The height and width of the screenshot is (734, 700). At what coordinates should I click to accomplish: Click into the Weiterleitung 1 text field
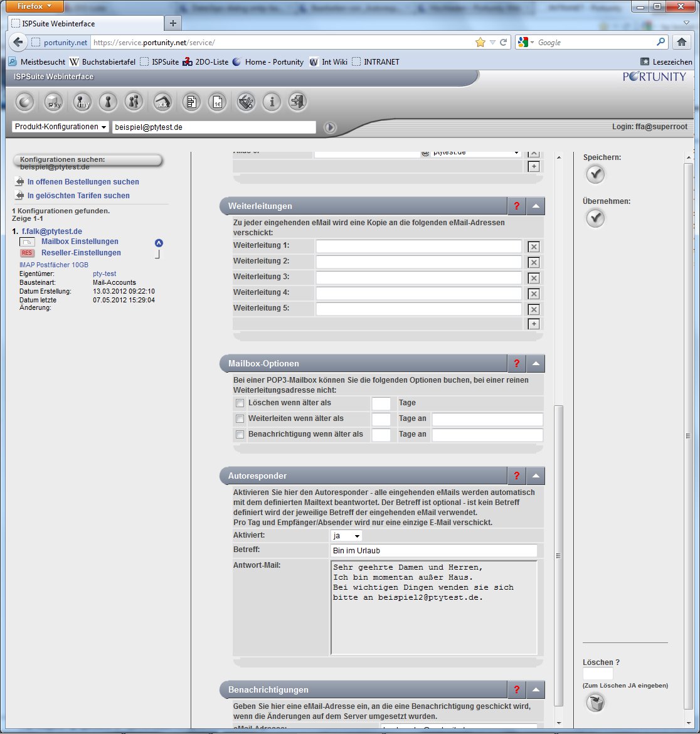[x=418, y=247]
